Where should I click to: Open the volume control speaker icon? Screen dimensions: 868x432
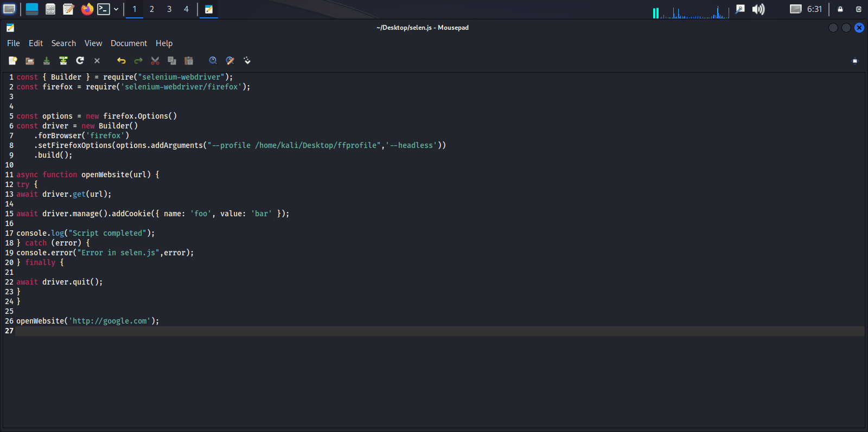758,9
